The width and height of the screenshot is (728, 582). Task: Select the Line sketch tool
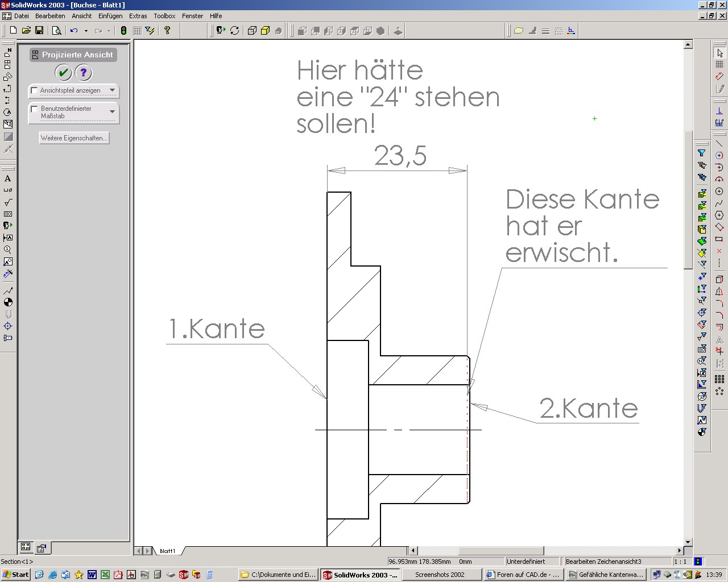coord(719,143)
